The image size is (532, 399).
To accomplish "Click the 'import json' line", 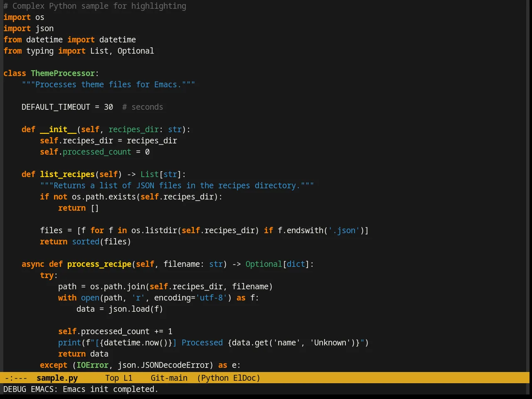I will click(x=28, y=28).
